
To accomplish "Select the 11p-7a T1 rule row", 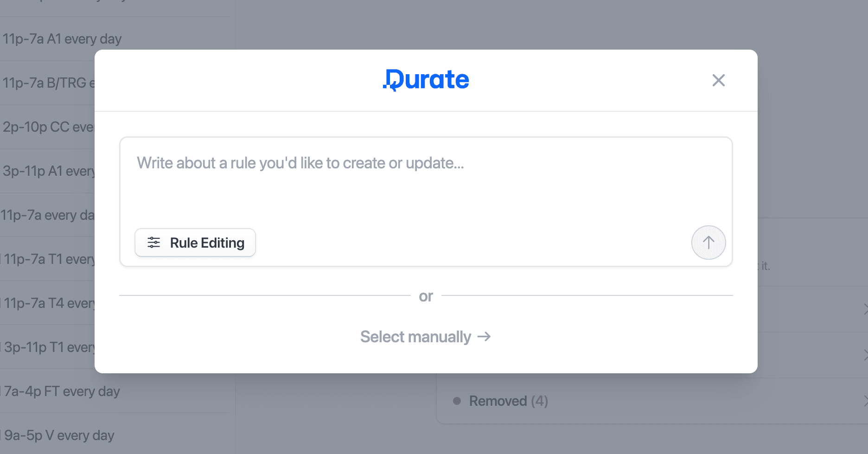I will pos(47,259).
